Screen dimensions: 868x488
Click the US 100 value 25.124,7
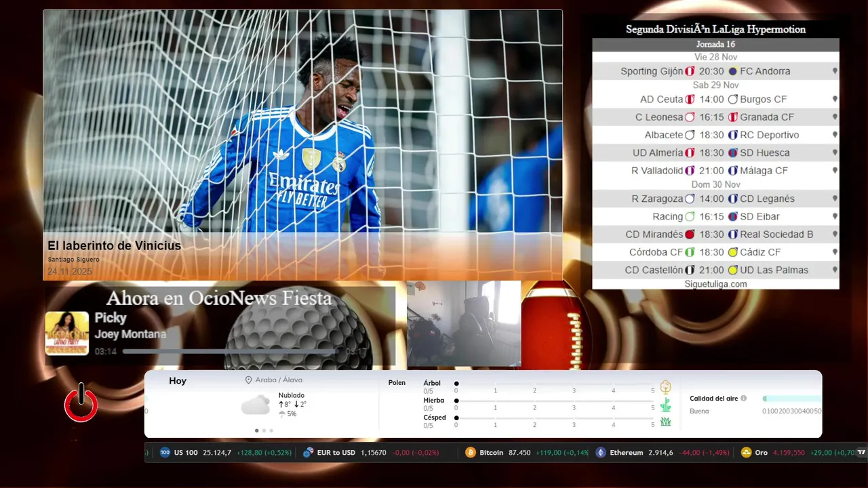click(217, 453)
